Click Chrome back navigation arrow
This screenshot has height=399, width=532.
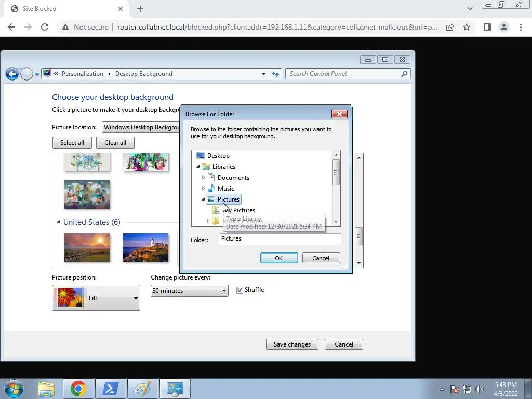click(11, 27)
